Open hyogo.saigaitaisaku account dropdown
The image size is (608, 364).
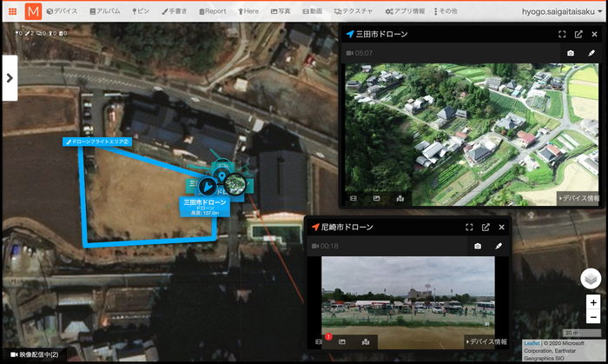[562, 11]
